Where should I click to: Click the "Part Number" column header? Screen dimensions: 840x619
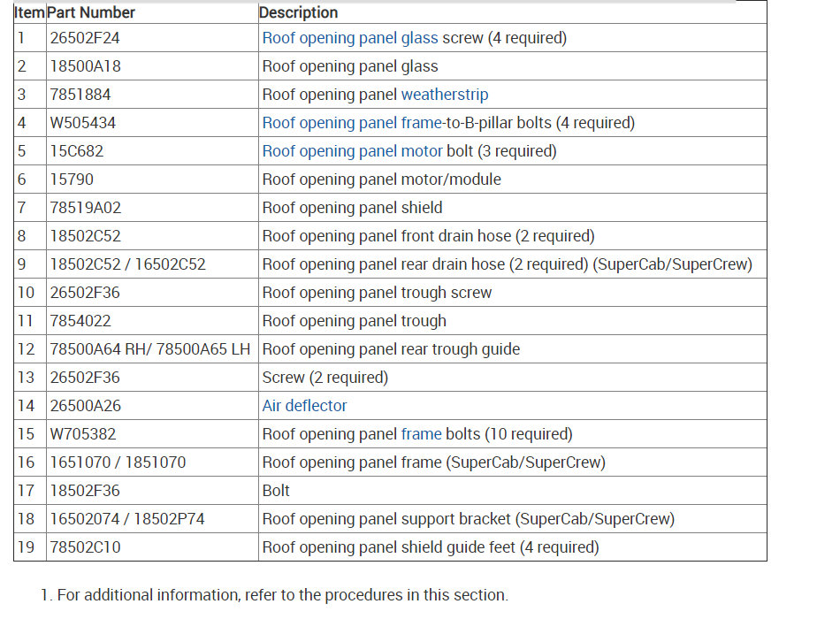click(x=91, y=12)
